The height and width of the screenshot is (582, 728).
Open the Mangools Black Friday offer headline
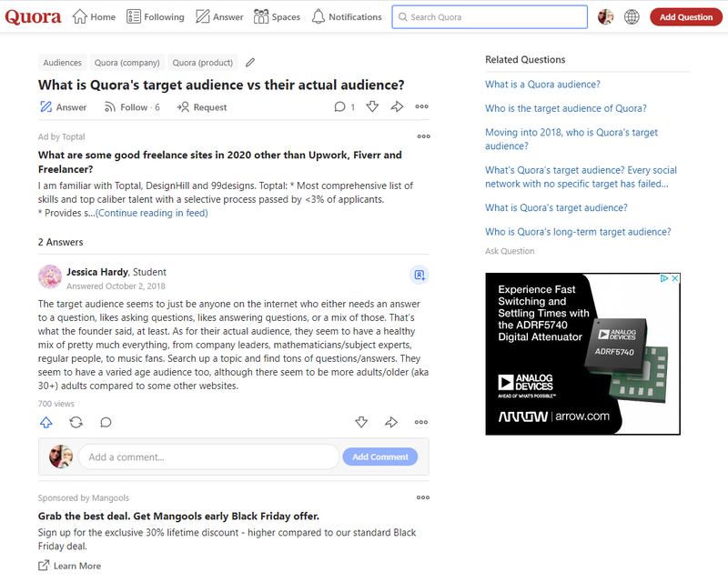tap(178, 517)
